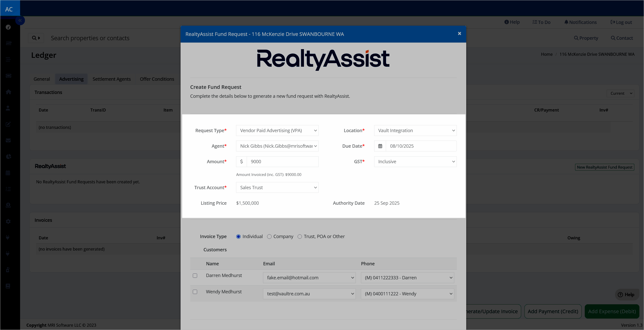This screenshot has height=330, width=644.
Task: Click the Authority Date value 25 Sep 2025
Action: click(387, 203)
